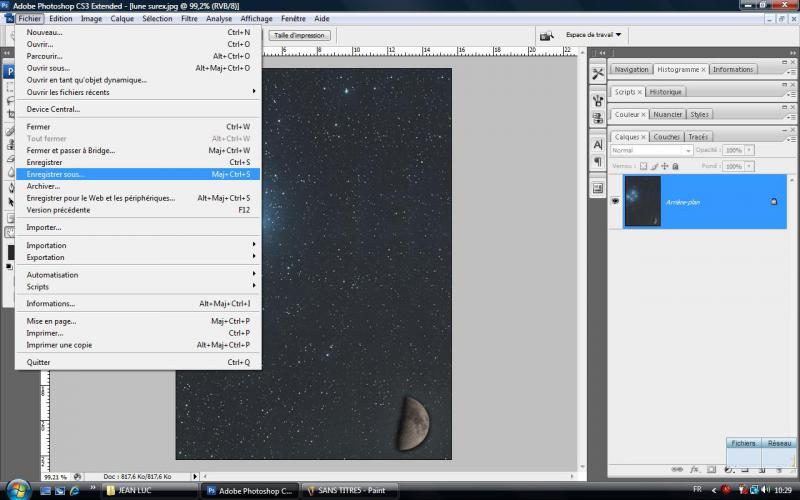Viewport: 800px width, 500px height.
Task: Open the tool presets icon in the dock
Action: click(x=597, y=73)
